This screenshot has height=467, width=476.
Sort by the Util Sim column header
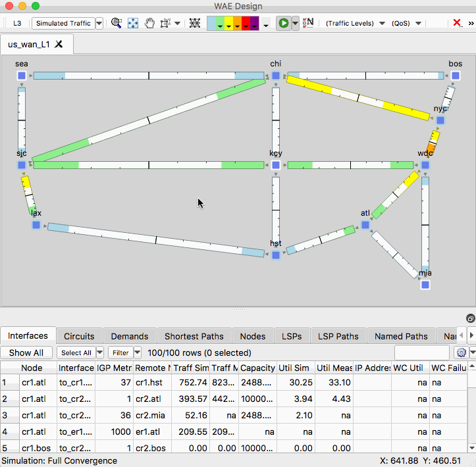pos(296,368)
